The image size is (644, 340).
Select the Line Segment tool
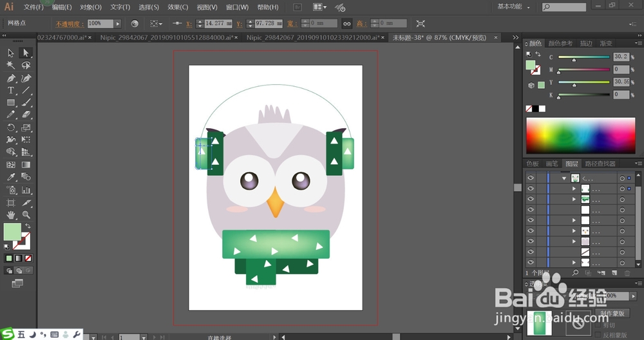coord(26,90)
